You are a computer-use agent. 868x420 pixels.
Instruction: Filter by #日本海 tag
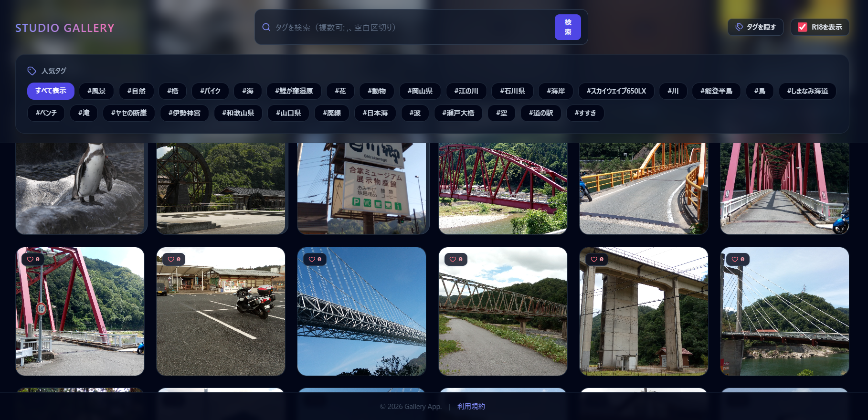click(375, 113)
